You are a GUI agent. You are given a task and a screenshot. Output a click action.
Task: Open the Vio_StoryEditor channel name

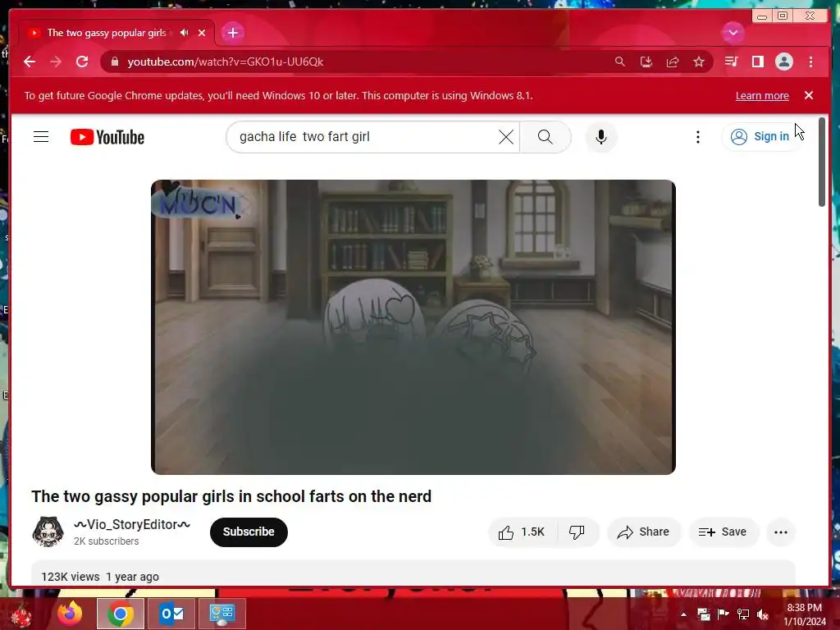pyautogui.click(x=132, y=524)
